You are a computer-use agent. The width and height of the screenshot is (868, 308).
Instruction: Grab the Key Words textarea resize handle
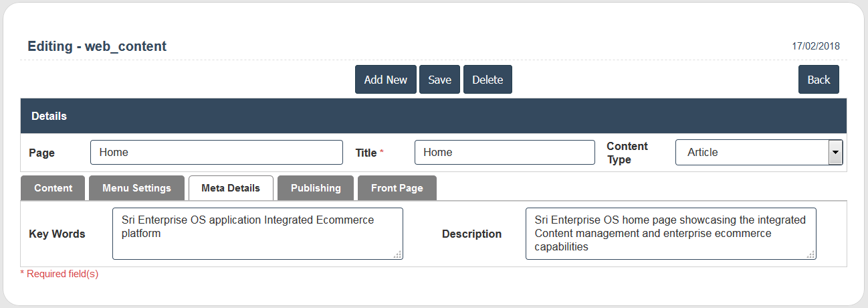point(398,254)
